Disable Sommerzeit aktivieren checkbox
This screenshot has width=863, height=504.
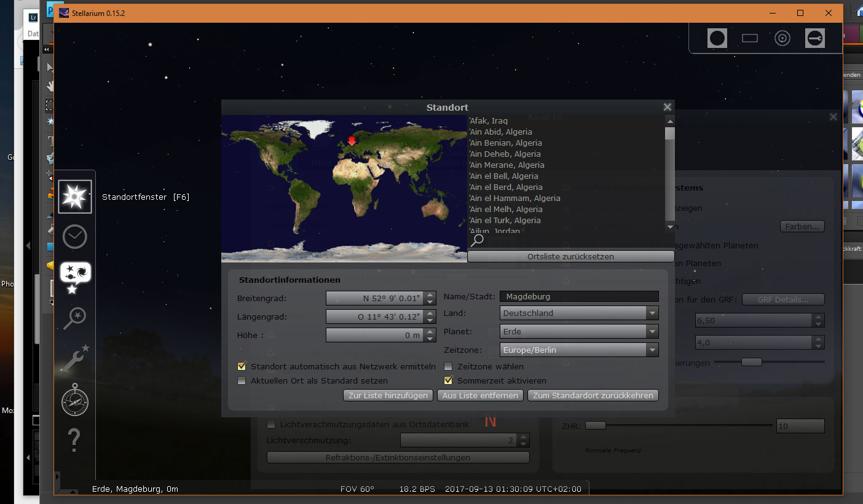(448, 380)
